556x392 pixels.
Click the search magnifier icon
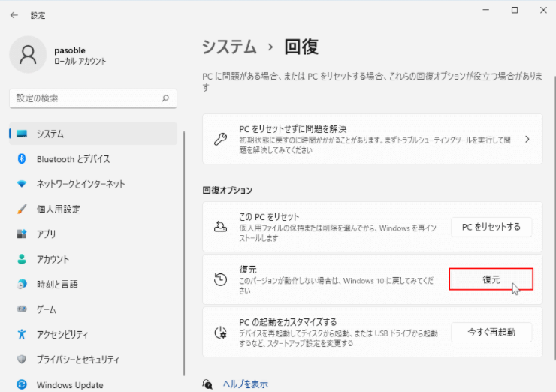click(x=165, y=98)
